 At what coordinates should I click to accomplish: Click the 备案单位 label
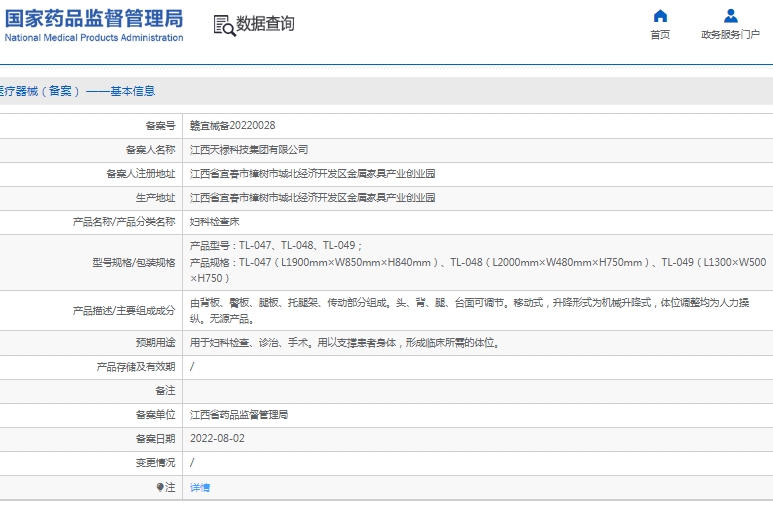click(155, 415)
